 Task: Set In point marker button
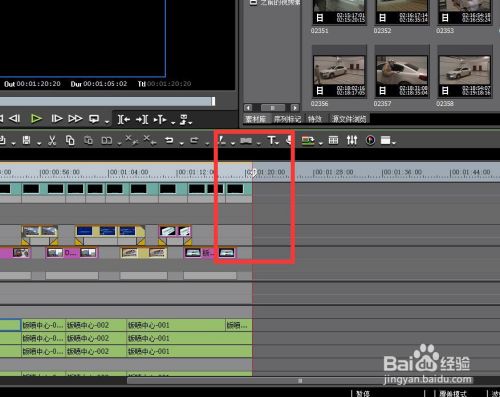[x=124, y=119]
